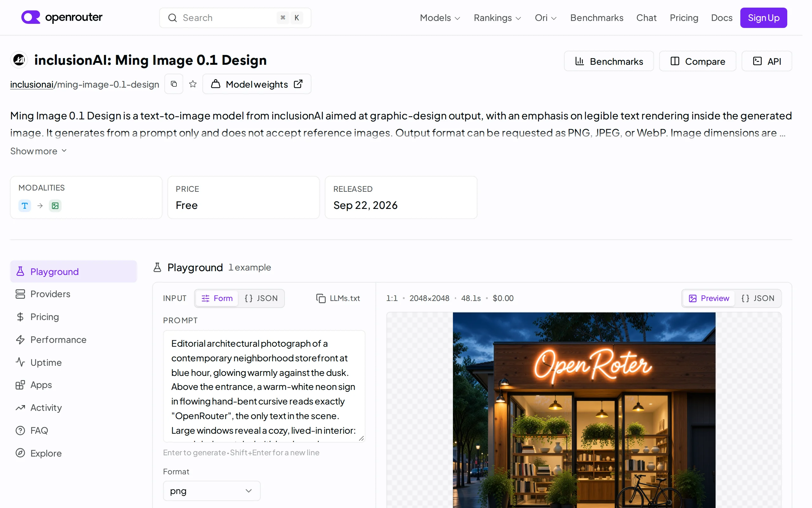The image size is (812, 508).
Task: Click the Uptime pulse icon
Action: pos(21,362)
